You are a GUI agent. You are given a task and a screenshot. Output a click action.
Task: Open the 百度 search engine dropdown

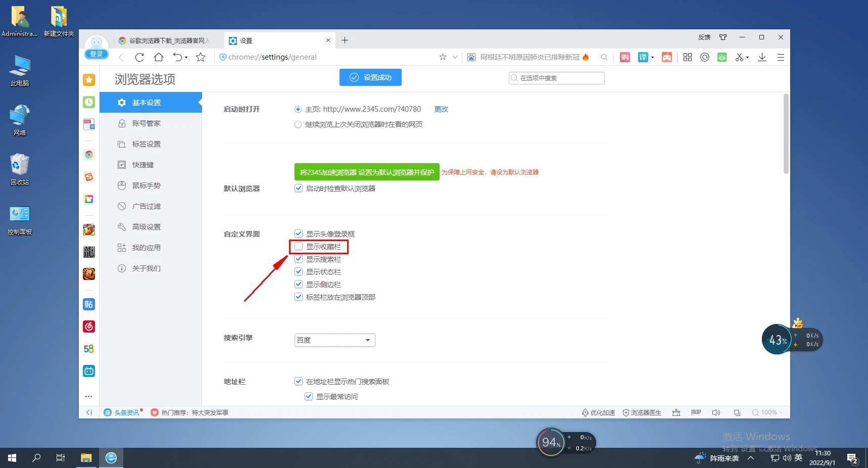click(x=334, y=340)
